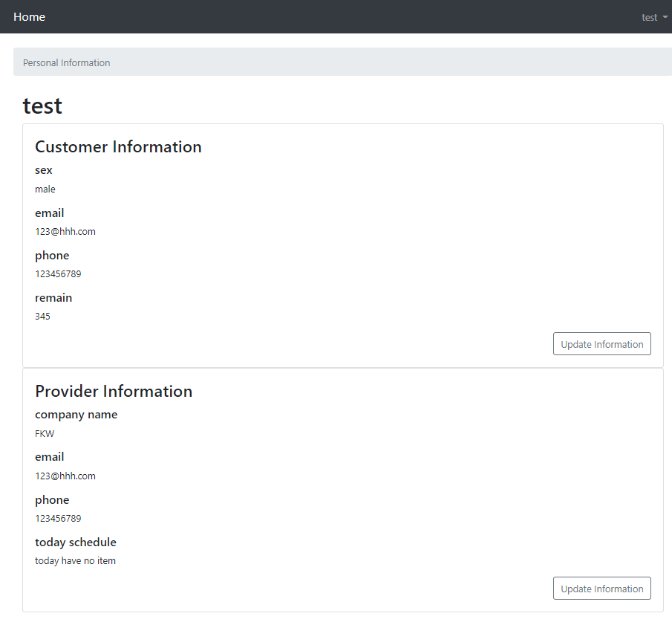Select the FKW company name value
The image size is (672, 622).
pyautogui.click(x=45, y=434)
